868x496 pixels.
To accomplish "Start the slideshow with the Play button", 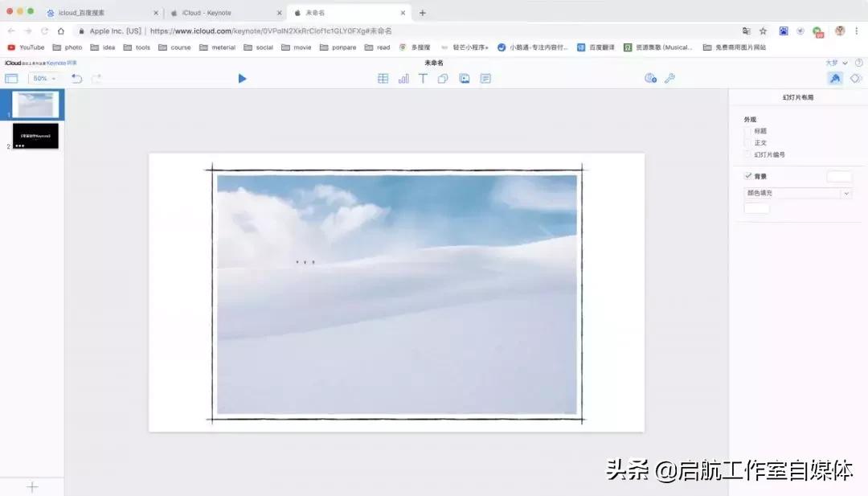I will (243, 78).
